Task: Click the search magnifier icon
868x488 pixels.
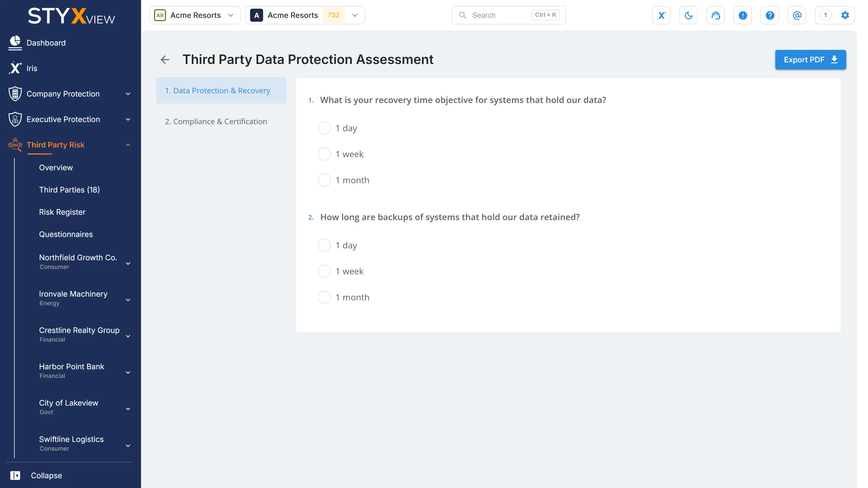Action: (x=463, y=15)
